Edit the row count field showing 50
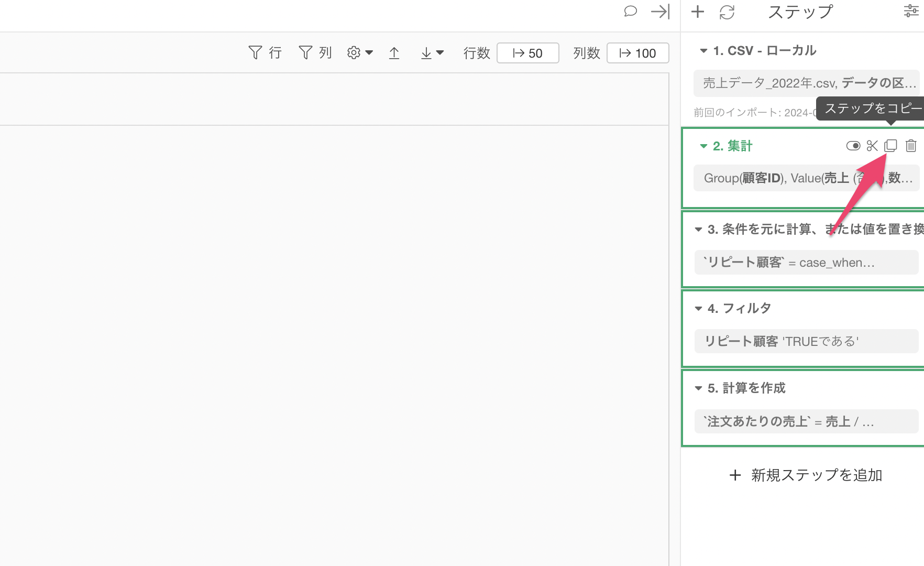The image size is (924, 566). [527, 53]
